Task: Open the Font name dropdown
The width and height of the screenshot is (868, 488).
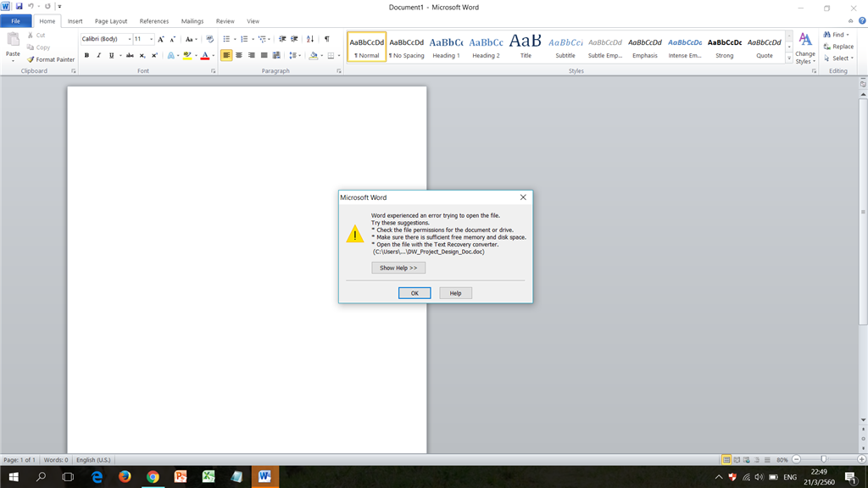Action: pos(129,39)
